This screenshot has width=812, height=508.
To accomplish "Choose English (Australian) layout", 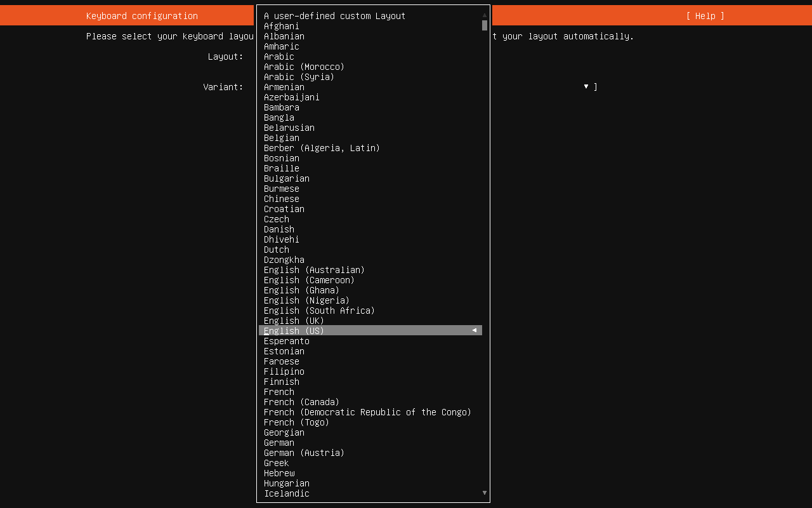I will tap(314, 270).
